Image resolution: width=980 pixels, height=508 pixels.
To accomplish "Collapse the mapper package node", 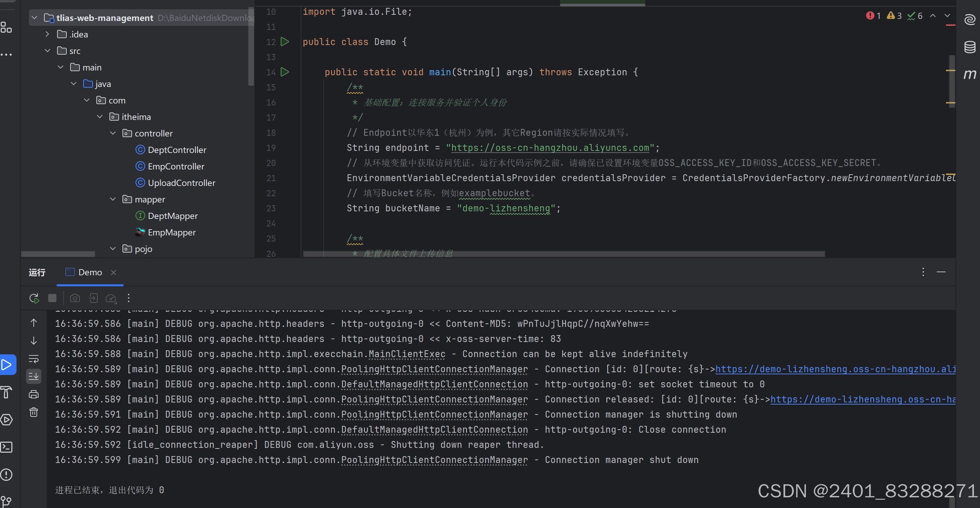I will [x=113, y=199].
